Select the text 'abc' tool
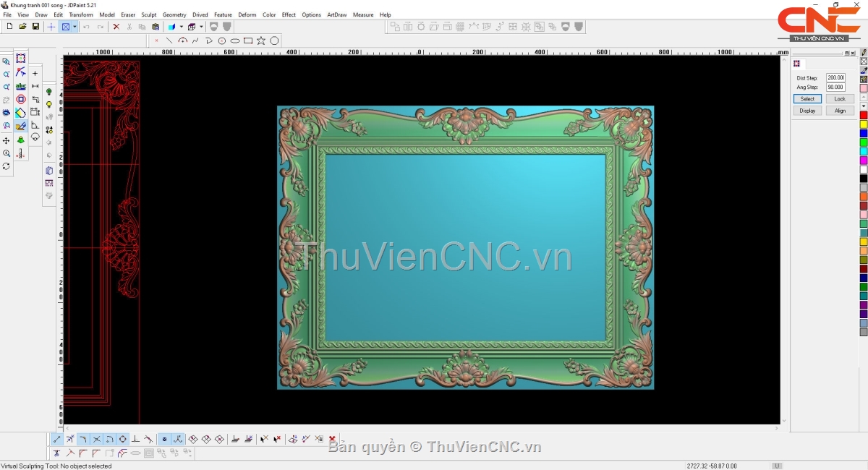The width and height of the screenshot is (868, 470). [x=21, y=86]
